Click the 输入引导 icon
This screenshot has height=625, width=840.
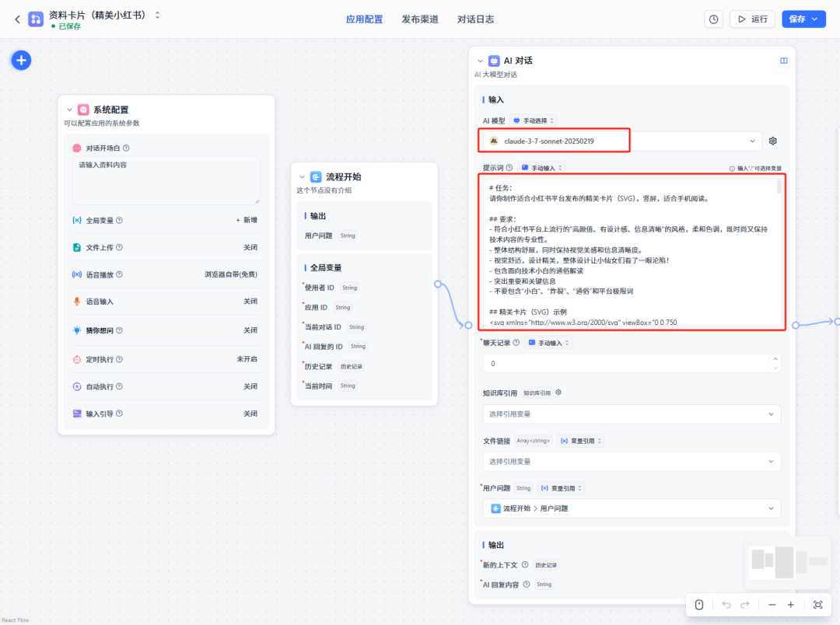pyautogui.click(x=76, y=414)
